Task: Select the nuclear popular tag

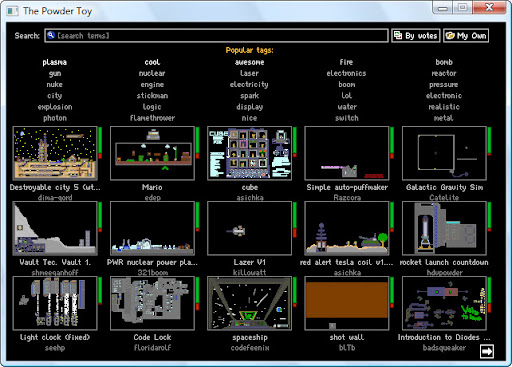Action: [x=152, y=73]
